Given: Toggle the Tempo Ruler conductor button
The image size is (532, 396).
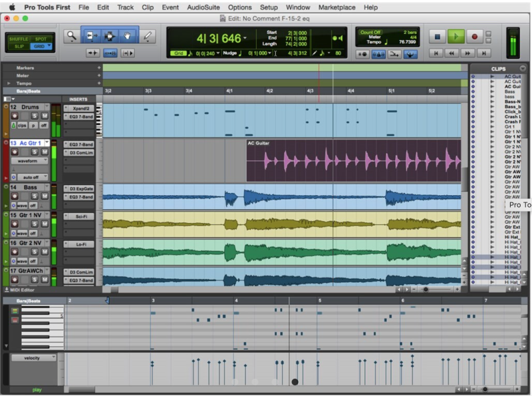Looking at the screenshot, I should point(410,54).
